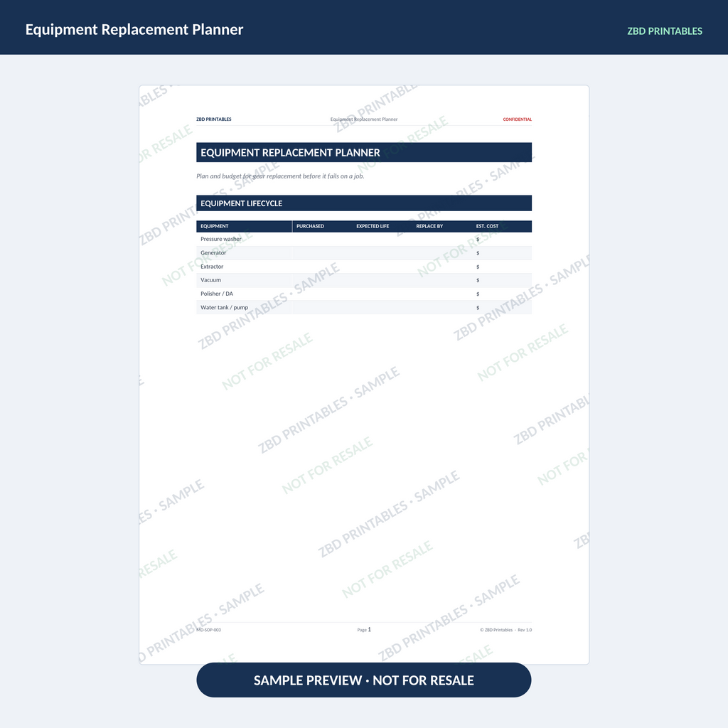Click the MD-SOP-003 document code in footer

point(208,630)
